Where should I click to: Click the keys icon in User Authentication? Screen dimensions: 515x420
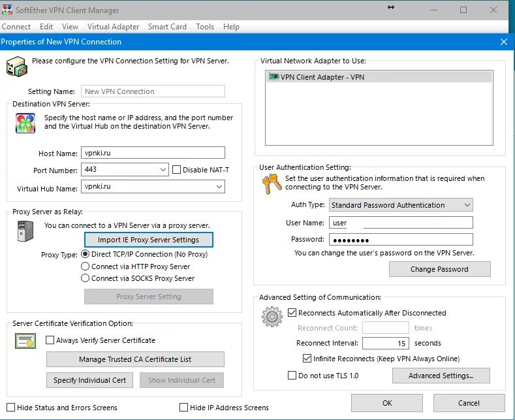[272, 184]
